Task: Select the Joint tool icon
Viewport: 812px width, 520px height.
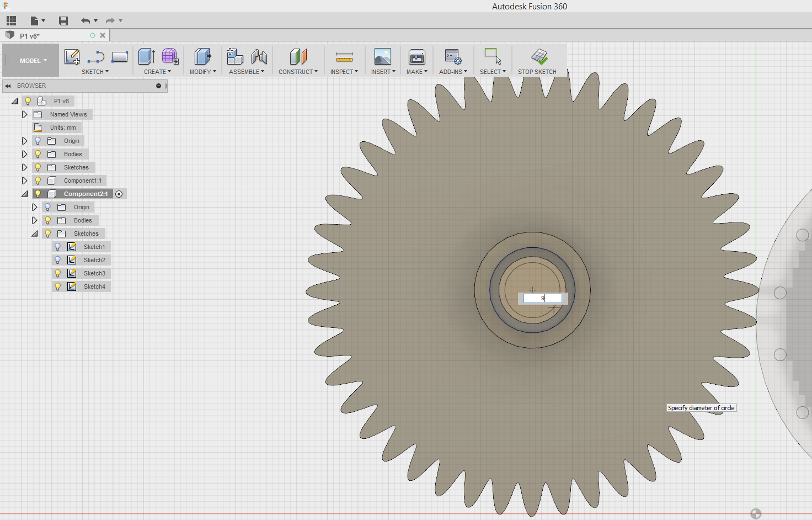Action: (x=259, y=56)
